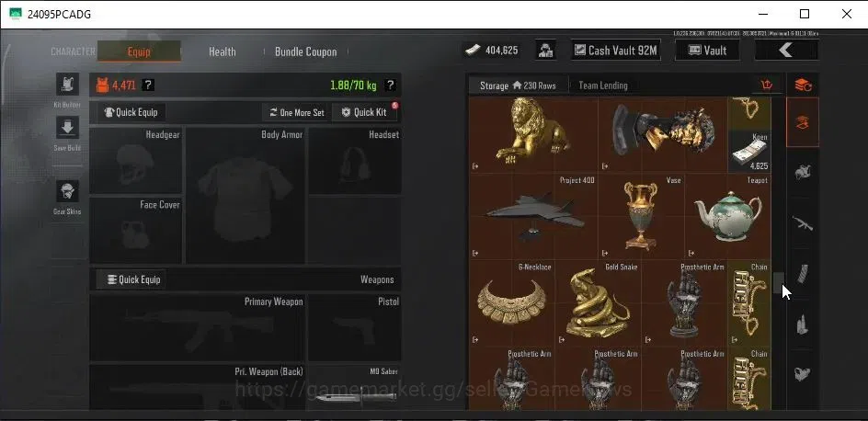Screen dimensions: 868x421
Task: Select the Vase item in storage
Action: tap(641, 217)
